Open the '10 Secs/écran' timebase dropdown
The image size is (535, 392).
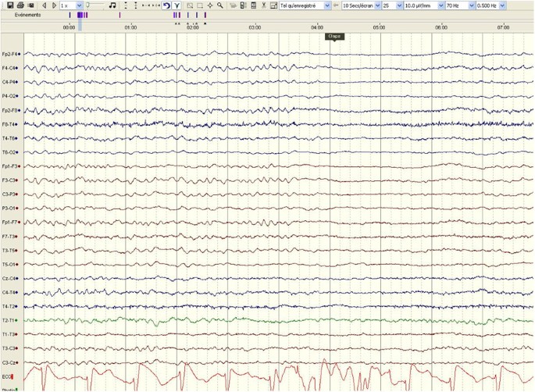coord(362,5)
